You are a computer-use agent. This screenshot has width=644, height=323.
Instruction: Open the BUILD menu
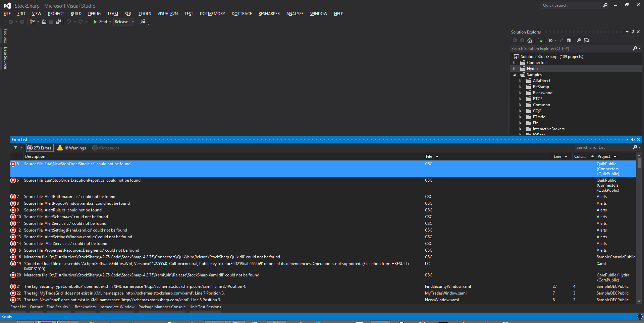[76, 14]
